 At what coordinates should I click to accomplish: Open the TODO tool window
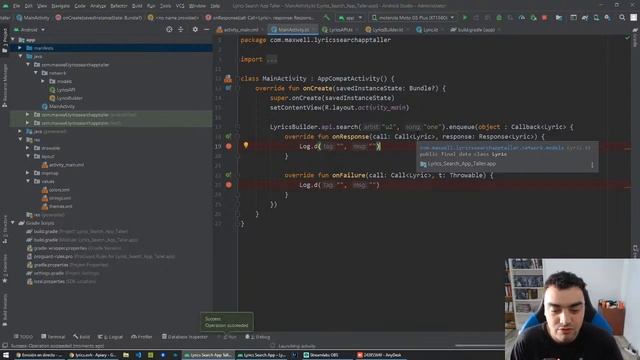pyautogui.click(x=23, y=337)
